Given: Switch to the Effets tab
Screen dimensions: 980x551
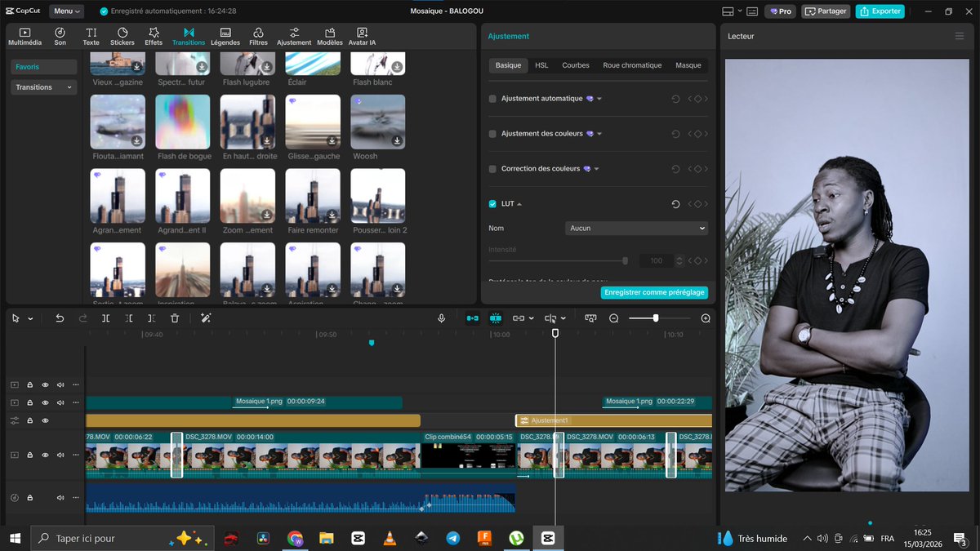Looking at the screenshot, I should (x=154, y=36).
